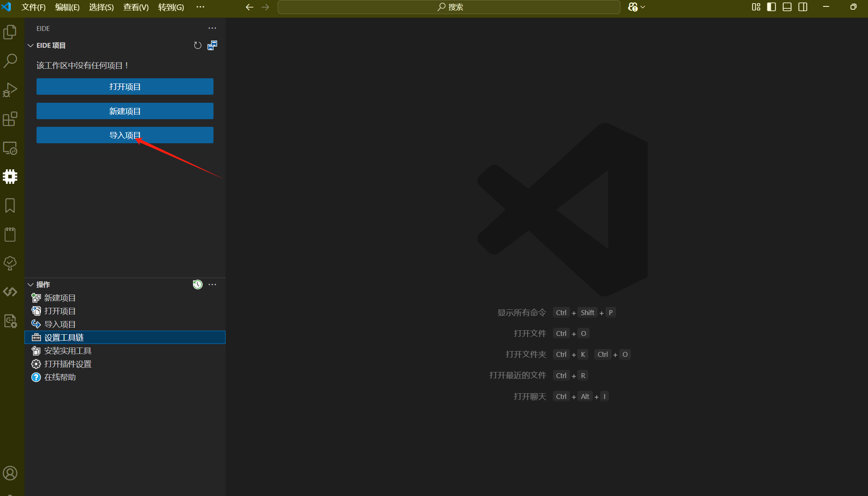
Task: Toggle secondary side bar visibility
Action: pos(803,7)
